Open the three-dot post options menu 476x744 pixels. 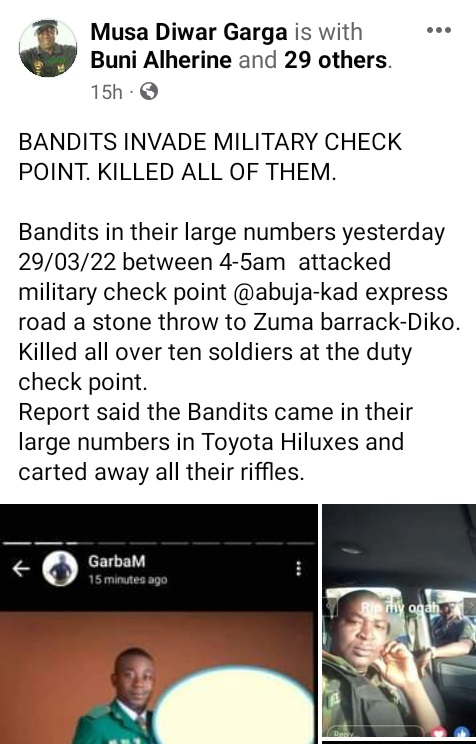[x=439, y=31]
